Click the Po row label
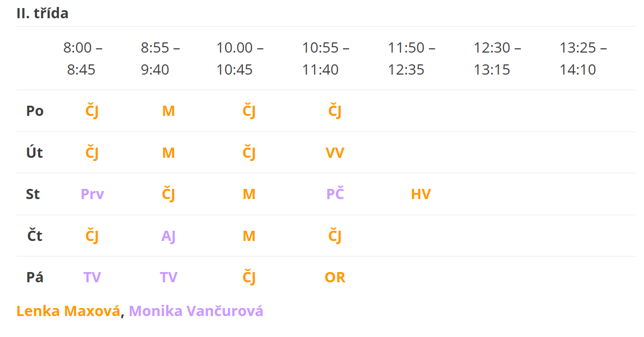This screenshot has width=644, height=337. 35,111
